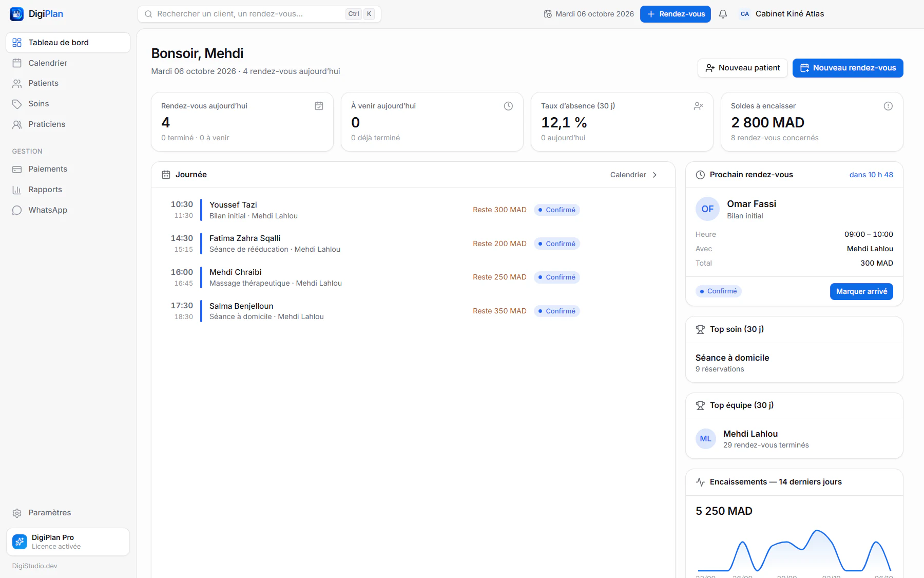Viewport: 924px width, 578px height.
Task: Mark Omar Fassi as arrivé
Action: pos(861,291)
